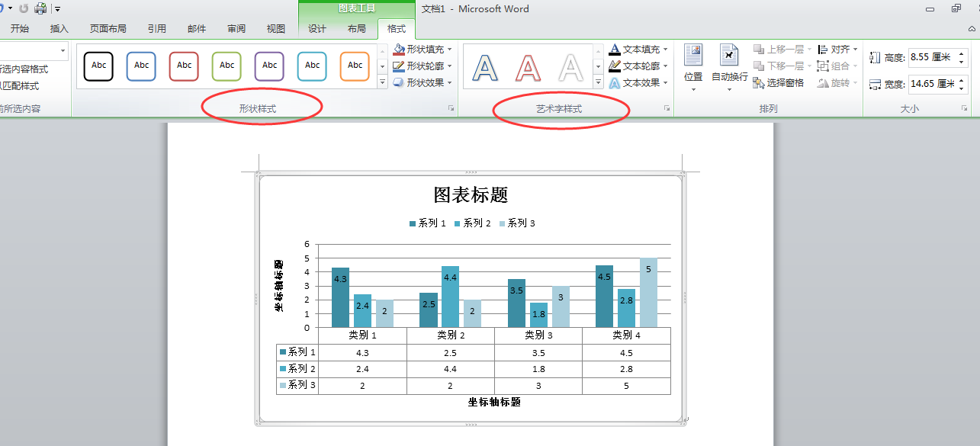Viewport: 980px width, 446px height.
Task: Apply the green outline Abc shape style
Action: 227,66
